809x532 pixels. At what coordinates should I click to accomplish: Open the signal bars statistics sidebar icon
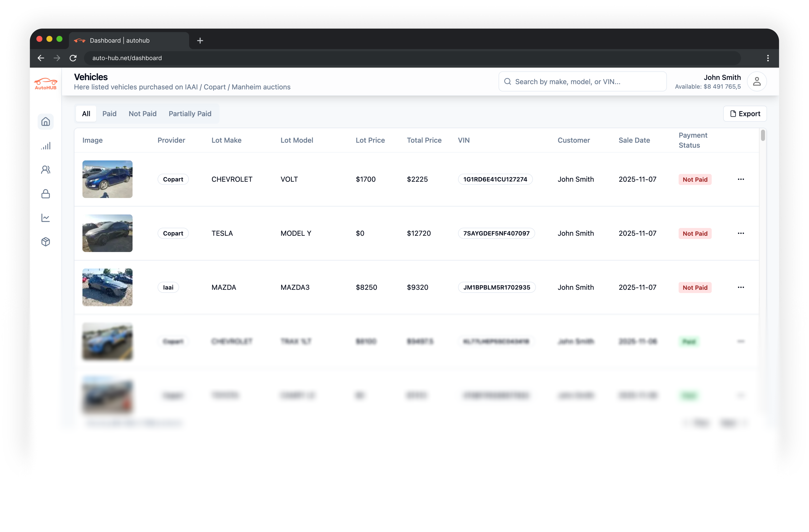click(46, 146)
